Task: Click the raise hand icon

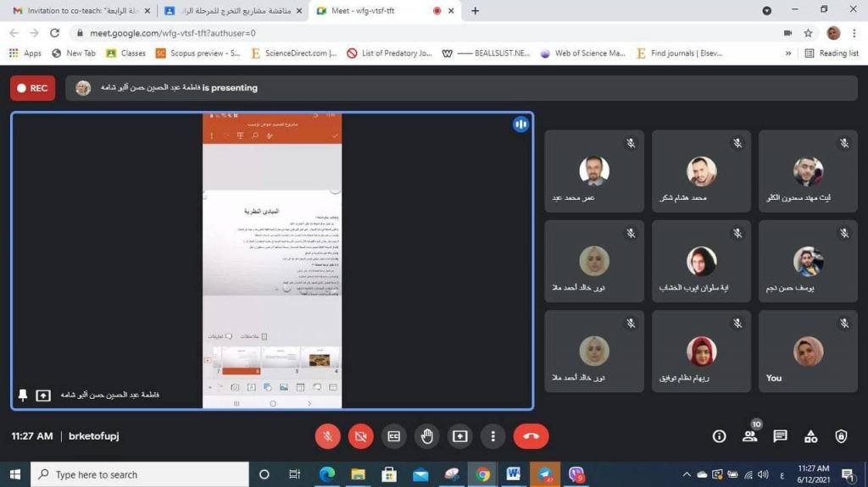Action: [427, 436]
